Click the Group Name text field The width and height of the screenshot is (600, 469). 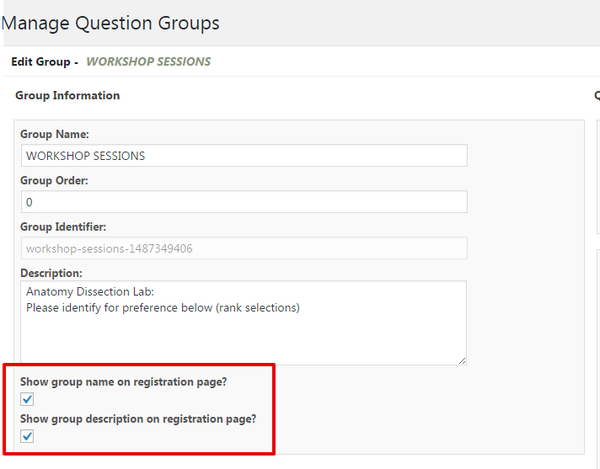244,156
